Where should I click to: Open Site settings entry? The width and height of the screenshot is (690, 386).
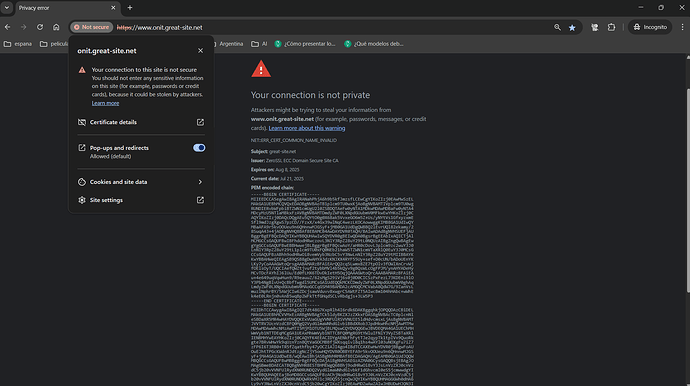pyautogui.click(x=141, y=200)
